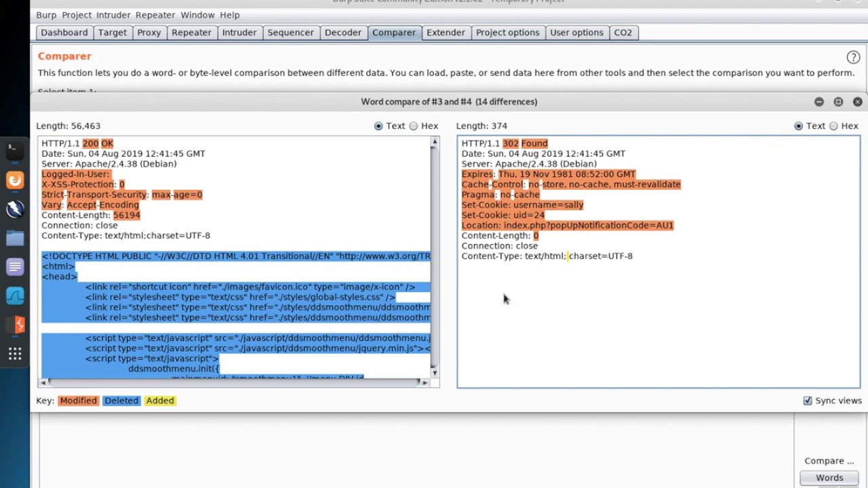Click the Words compare button
The width and height of the screenshot is (868, 488).
(x=829, y=478)
